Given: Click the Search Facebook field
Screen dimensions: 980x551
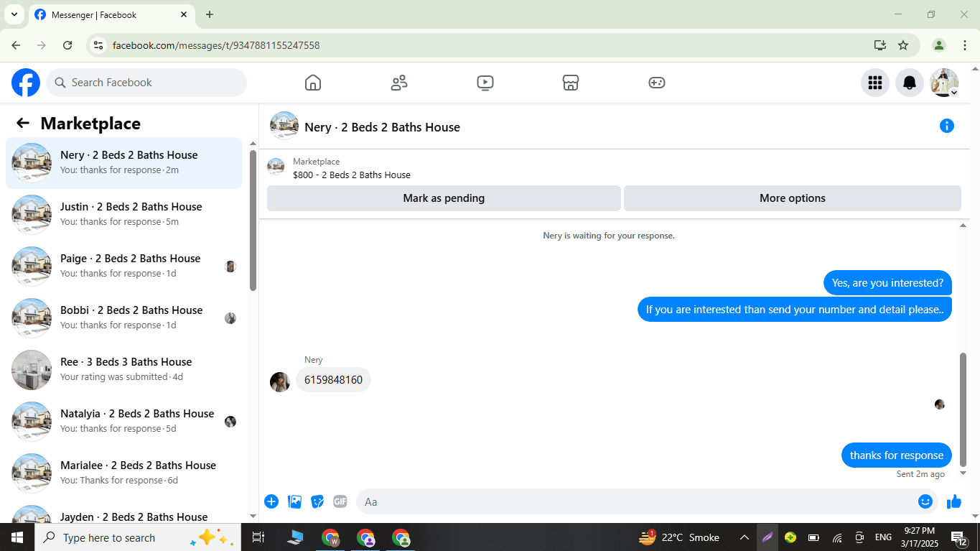Looking at the screenshot, I should (146, 83).
